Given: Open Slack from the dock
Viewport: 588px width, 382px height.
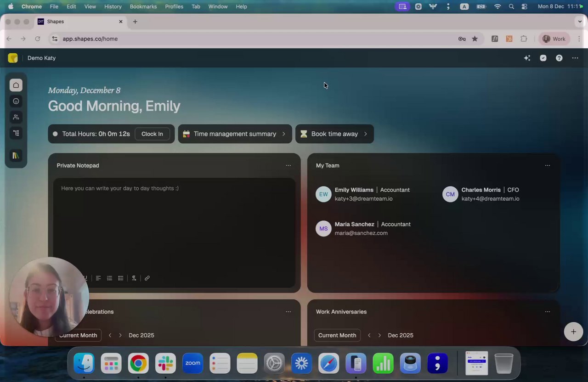Looking at the screenshot, I should [x=165, y=364].
